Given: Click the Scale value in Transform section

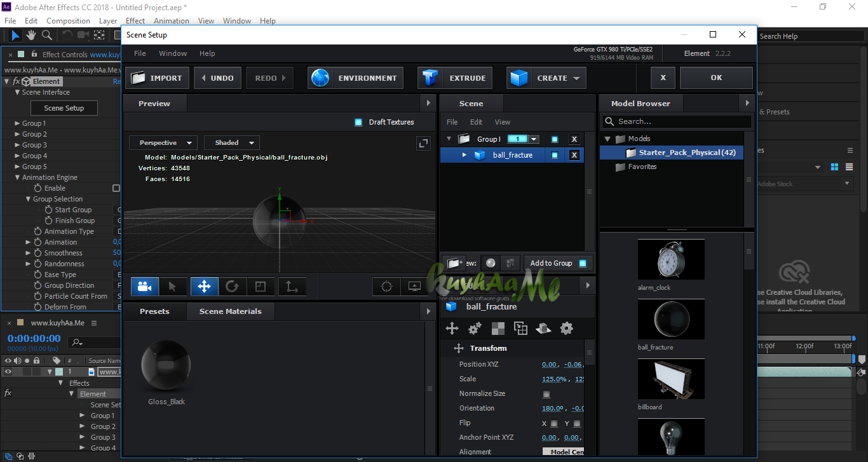Looking at the screenshot, I should pos(552,378).
